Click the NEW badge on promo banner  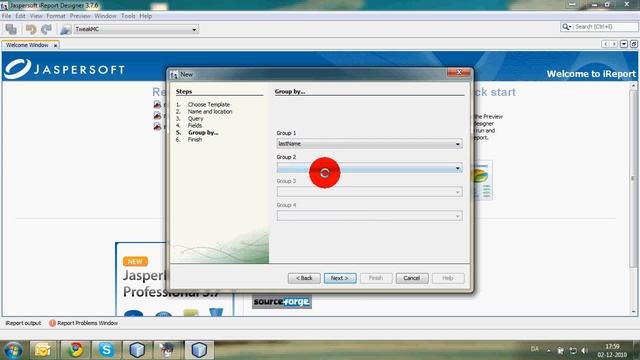(x=135, y=262)
